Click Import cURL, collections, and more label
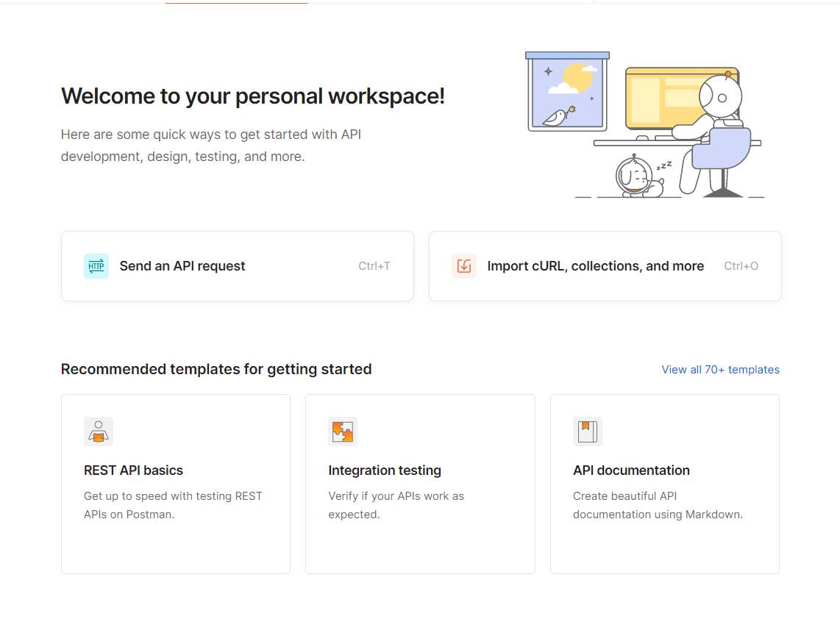 point(595,266)
